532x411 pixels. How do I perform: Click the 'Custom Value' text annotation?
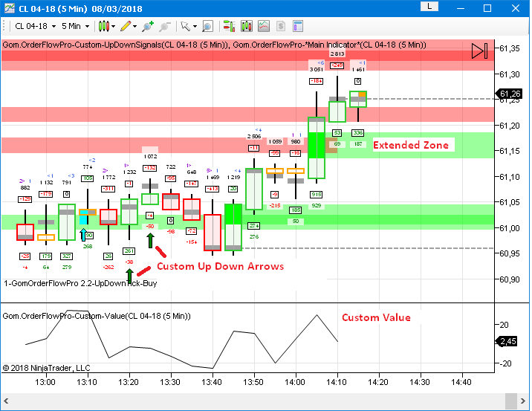(x=376, y=317)
